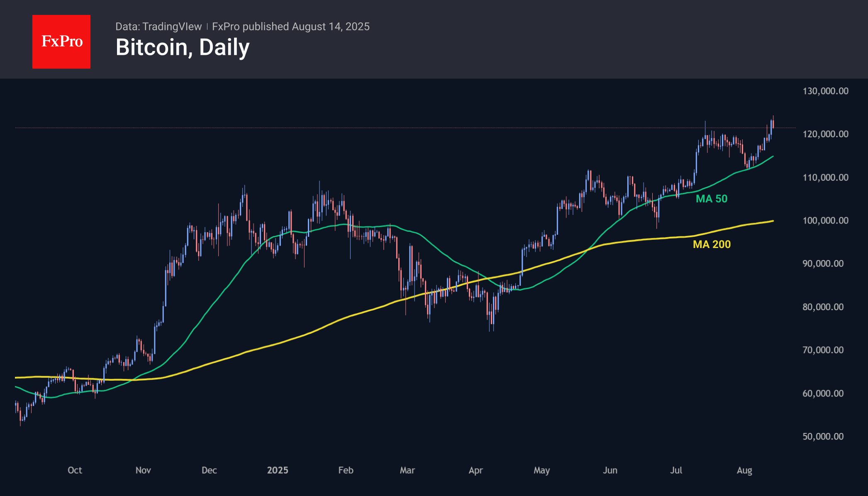Screen dimensions: 868x496
Task: Click the 130,000.00 price axis label
Action: (825, 91)
